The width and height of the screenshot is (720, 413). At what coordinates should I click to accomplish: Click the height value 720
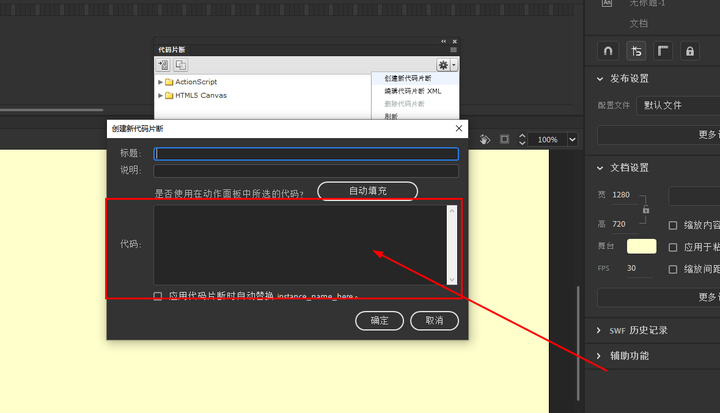click(x=619, y=224)
